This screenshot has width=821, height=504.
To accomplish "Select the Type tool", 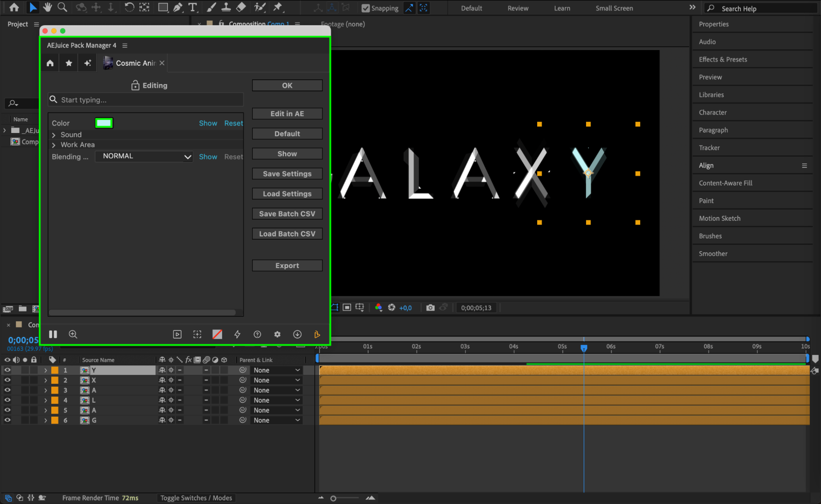I will (192, 7).
